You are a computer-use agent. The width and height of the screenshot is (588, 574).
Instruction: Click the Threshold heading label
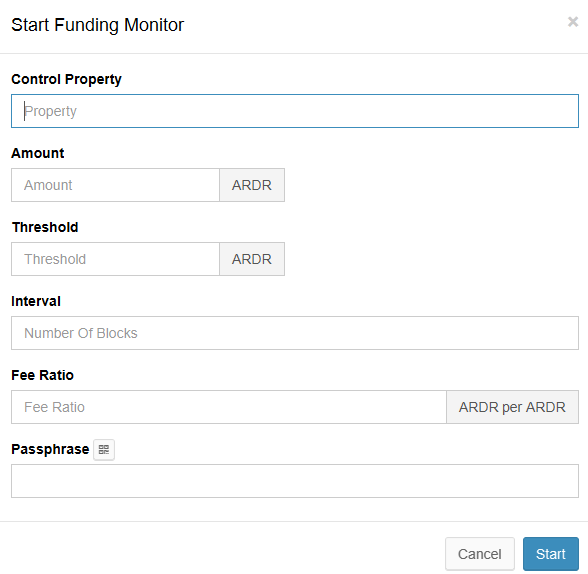45,227
